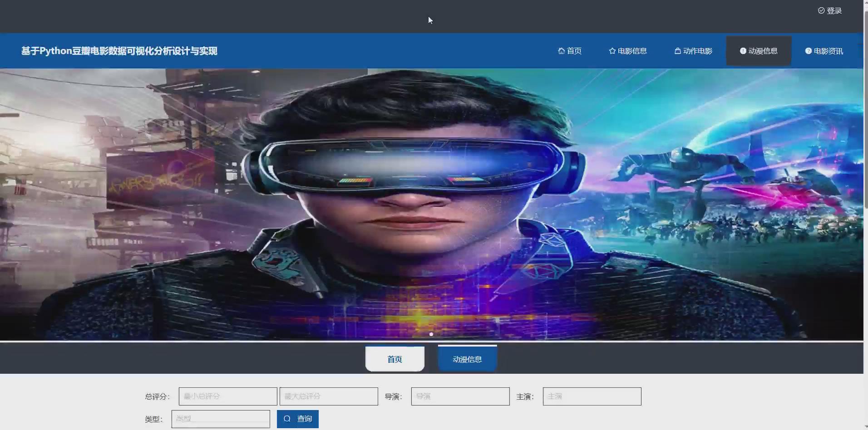Viewport: 868px width, 430px height.
Task: Click the 导演 input field
Action: pos(459,396)
